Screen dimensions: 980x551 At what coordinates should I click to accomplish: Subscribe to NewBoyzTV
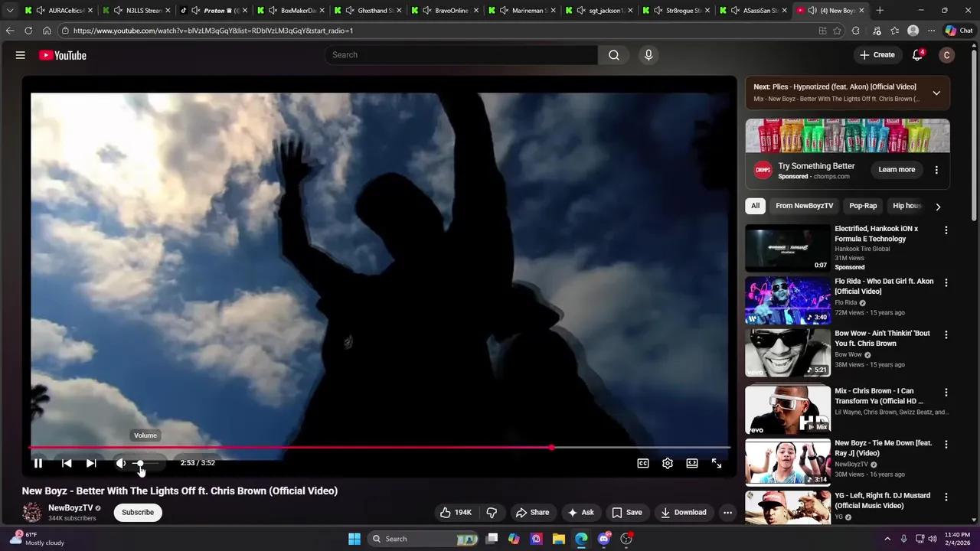pos(138,513)
